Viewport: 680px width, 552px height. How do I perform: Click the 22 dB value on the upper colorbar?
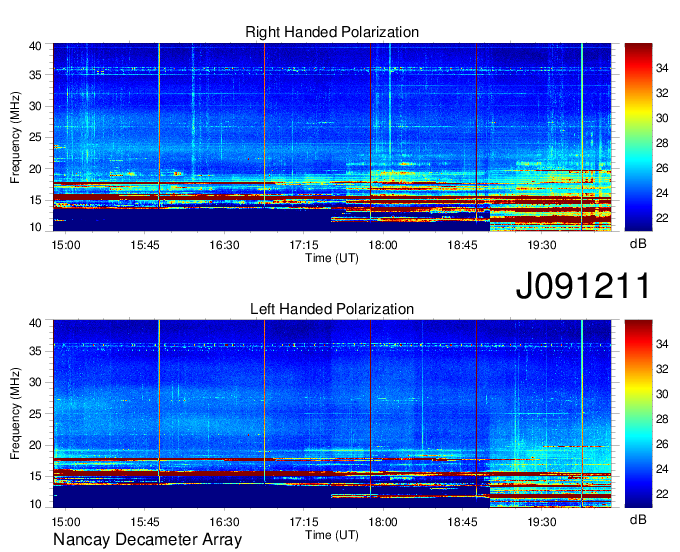(662, 217)
